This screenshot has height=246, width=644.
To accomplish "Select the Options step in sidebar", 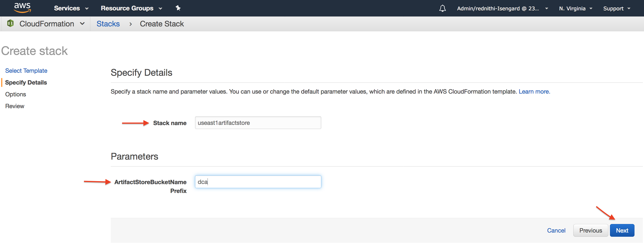I will point(16,94).
